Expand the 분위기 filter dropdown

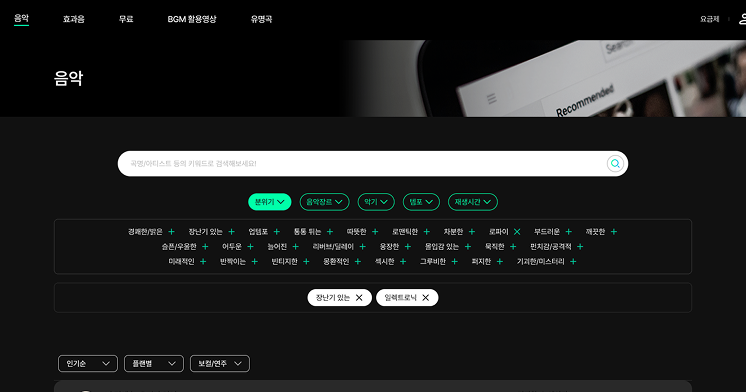coord(270,202)
